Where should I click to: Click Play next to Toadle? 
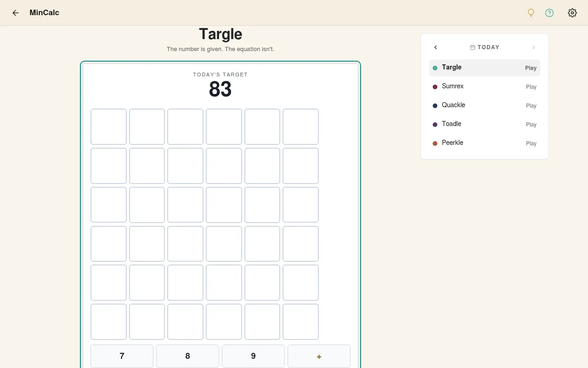pos(531,125)
